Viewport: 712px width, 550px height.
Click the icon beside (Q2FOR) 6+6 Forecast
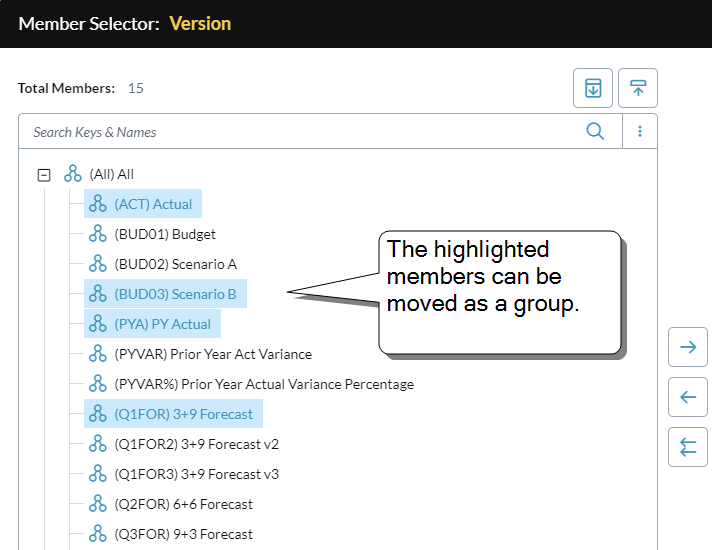tap(98, 503)
